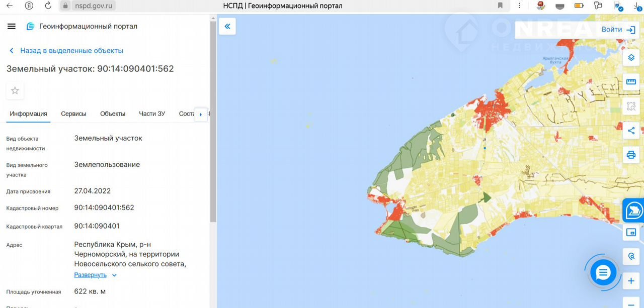
Task: Click the locate on map icon
Action: pyautogui.click(x=631, y=256)
